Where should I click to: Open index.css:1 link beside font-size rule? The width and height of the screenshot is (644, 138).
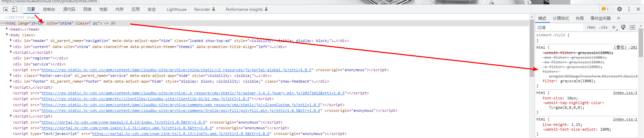pyautogui.click(x=625, y=93)
